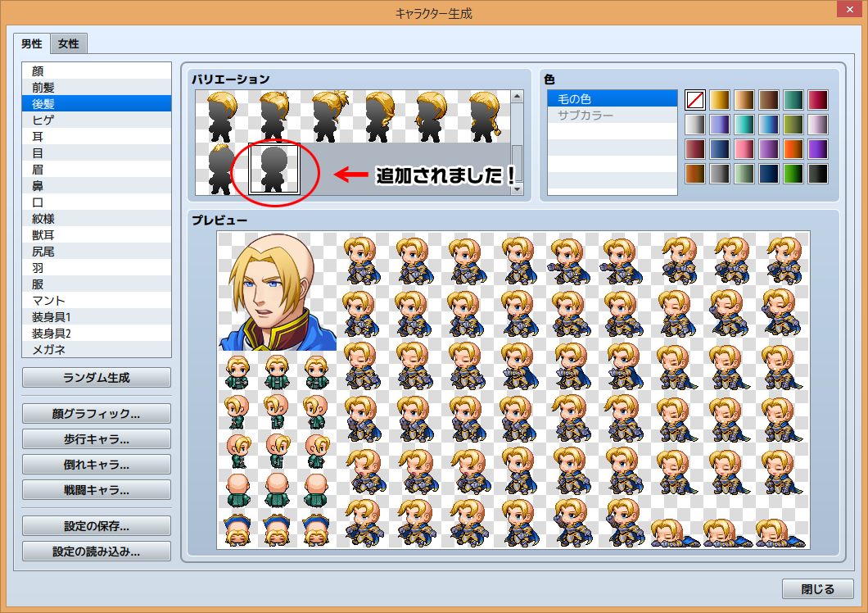Open the 眉 part category
This screenshot has width=868, height=613.
click(97, 169)
